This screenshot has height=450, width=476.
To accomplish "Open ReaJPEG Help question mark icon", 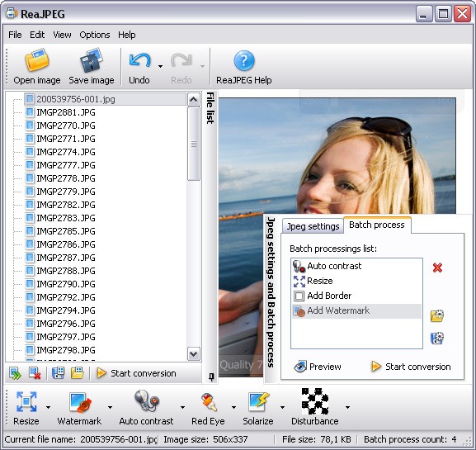I will pyautogui.click(x=244, y=60).
